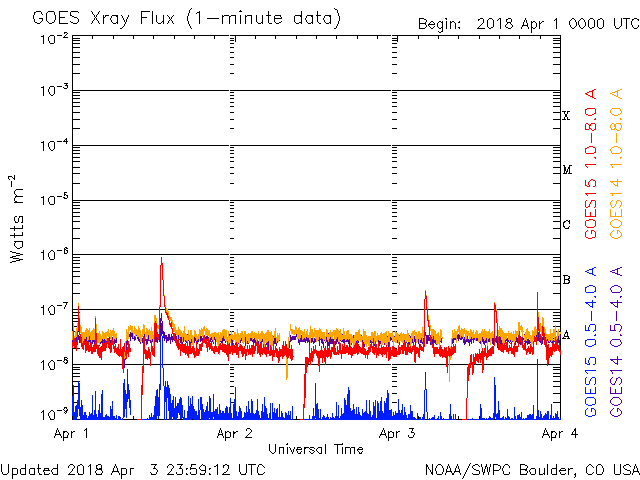Click the Apr 4 label on time axis
This screenshot has height=480, width=640.
[x=559, y=434]
